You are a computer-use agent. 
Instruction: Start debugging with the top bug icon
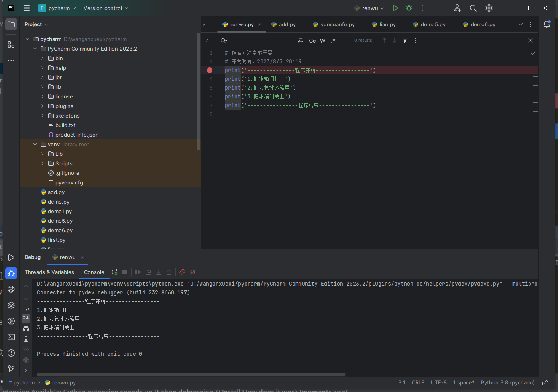pos(409,8)
